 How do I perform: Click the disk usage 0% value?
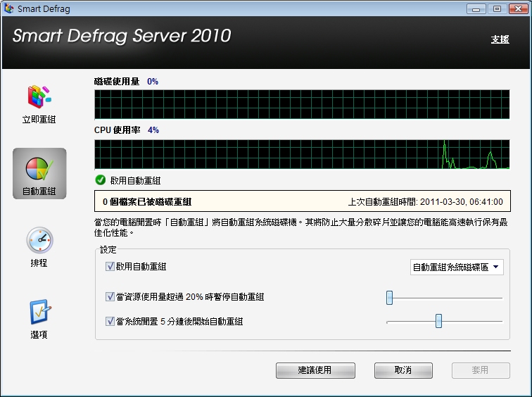point(153,82)
